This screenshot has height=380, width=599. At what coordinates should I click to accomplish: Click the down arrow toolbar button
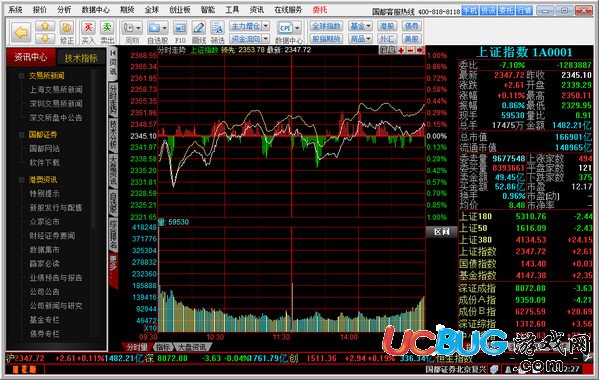(x=45, y=38)
